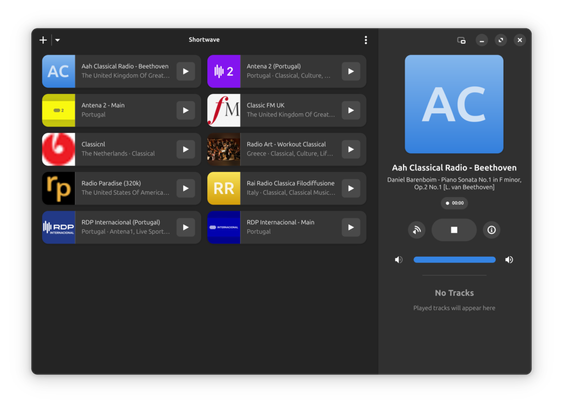Image resolution: width=563 pixels, height=409 pixels.
Task: Click the Radio Paradise rp logo
Action: 59,188
